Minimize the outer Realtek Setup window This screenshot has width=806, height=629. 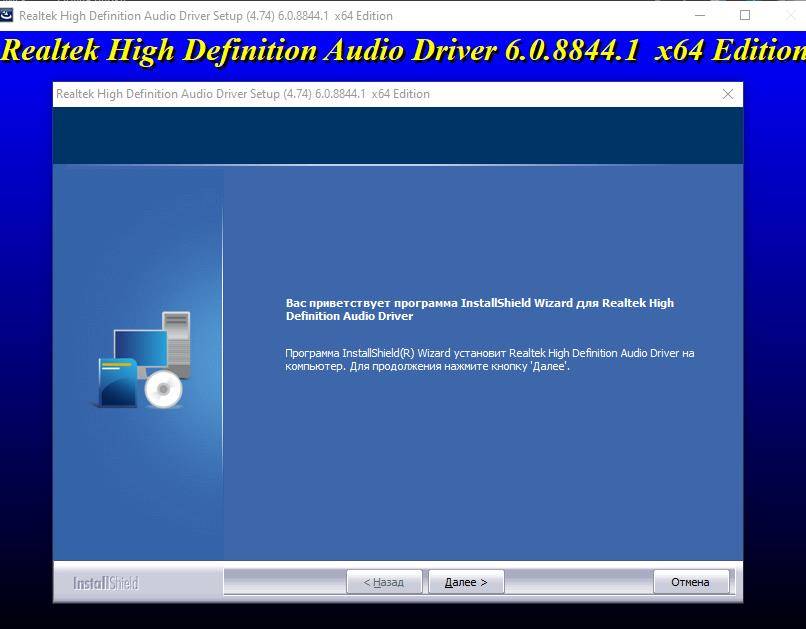click(700, 15)
